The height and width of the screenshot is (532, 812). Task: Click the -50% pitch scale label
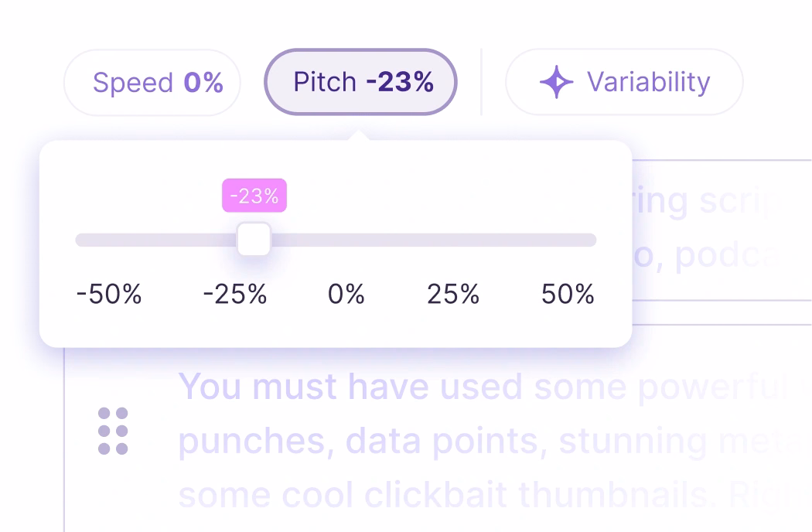[109, 294]
